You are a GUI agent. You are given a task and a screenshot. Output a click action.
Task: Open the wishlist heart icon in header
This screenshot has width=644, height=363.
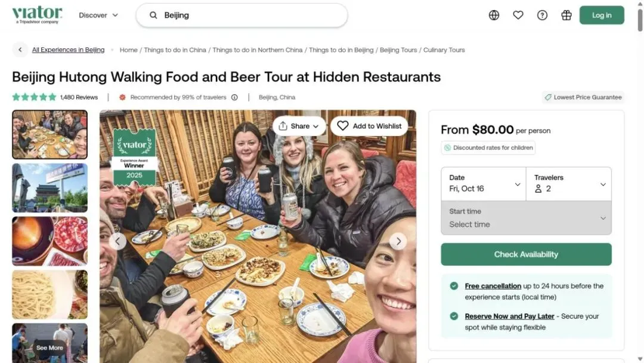pyautogui.click(x=518, y=15)
